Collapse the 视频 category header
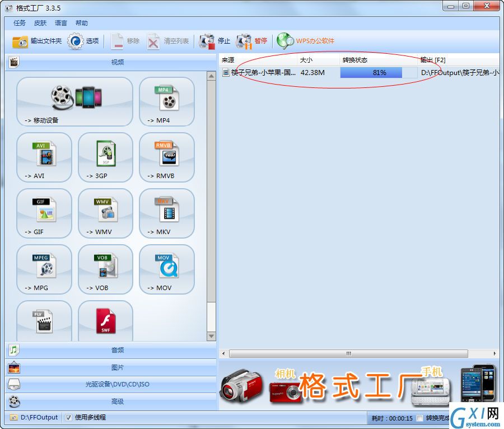Screen dimensions: 504x429 (111, 62)
